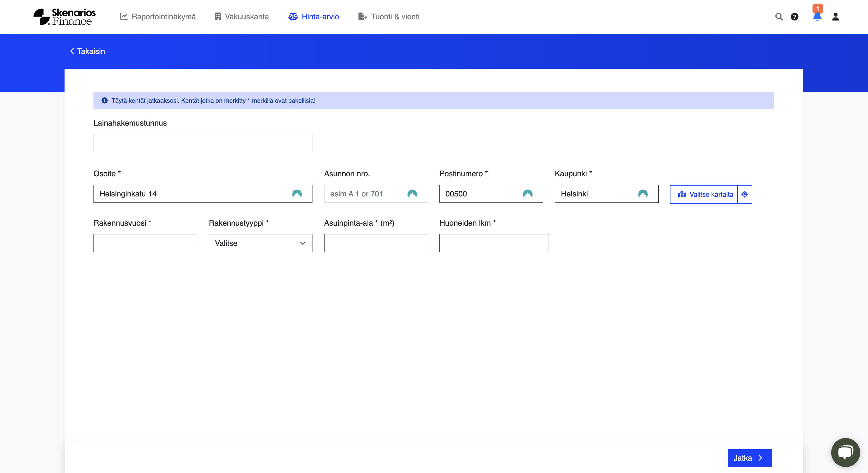
Task: Open Raportointinäkymä menu item
Action: pyautogui.click(x=158, y=17)
